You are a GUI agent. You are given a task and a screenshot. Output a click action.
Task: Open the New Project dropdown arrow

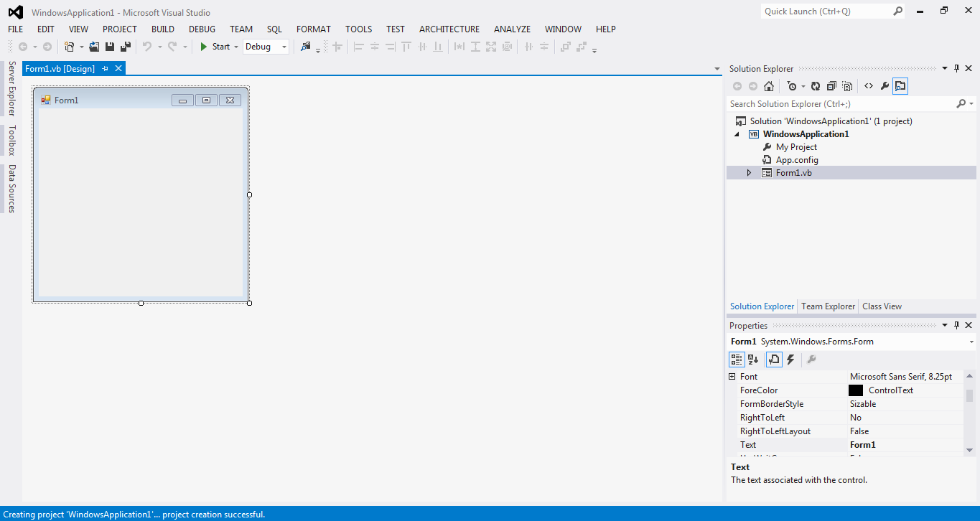click(81, 47)
